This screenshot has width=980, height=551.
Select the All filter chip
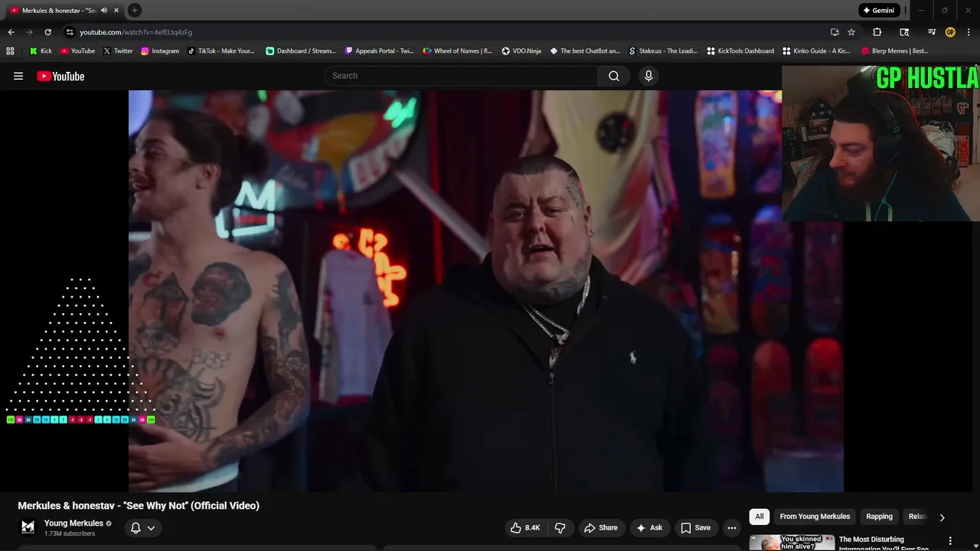[x=759, y=517]
